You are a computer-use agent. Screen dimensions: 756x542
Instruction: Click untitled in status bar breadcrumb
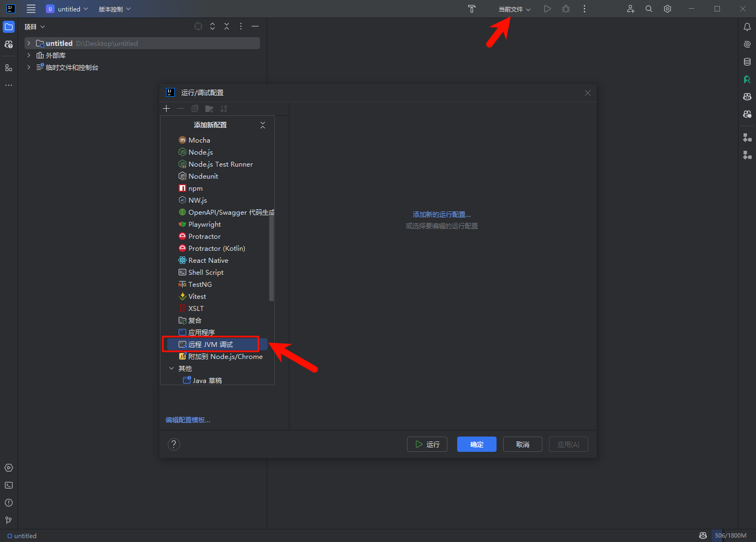click(x=22, y=536)
